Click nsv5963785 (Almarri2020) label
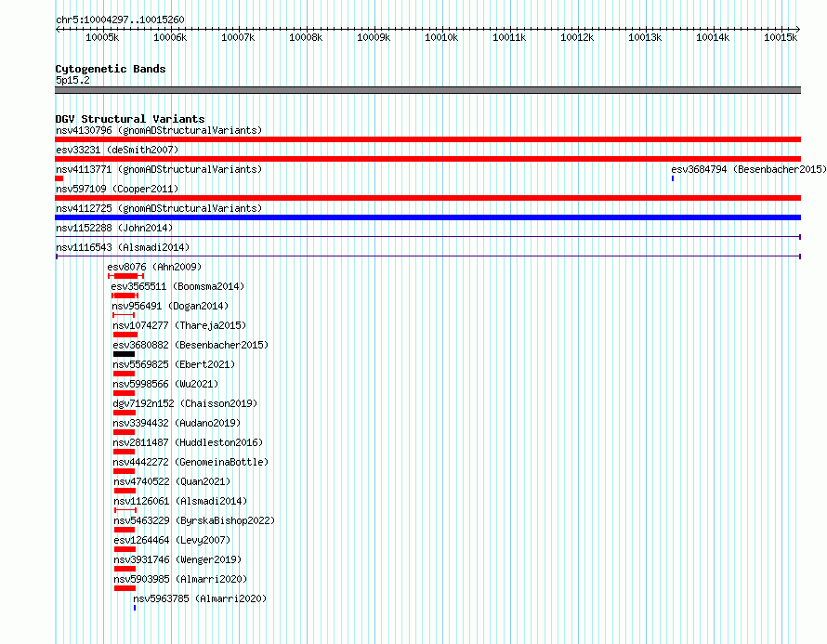The width and height of the screenshot is (827, 644). pyautogui.click(x=200, y=598)
